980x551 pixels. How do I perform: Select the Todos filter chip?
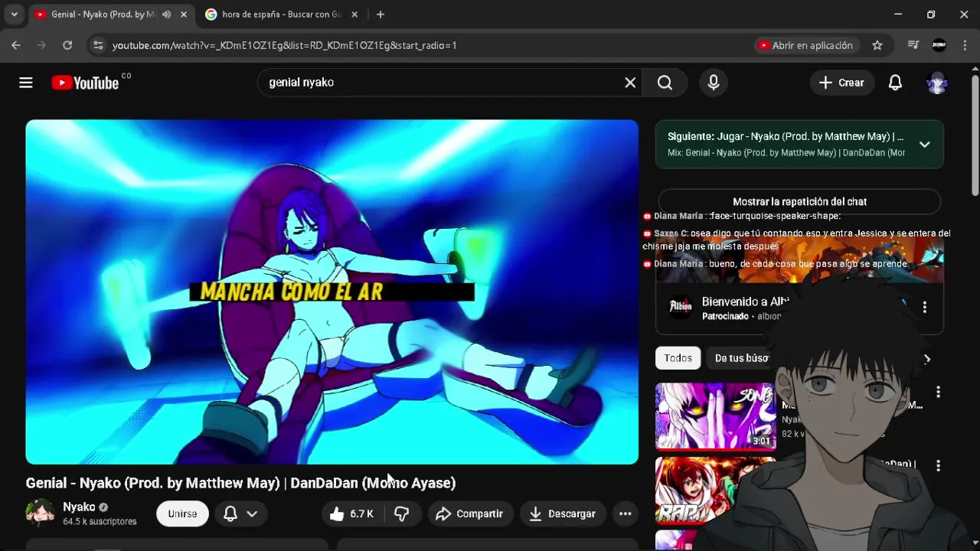[678, 358]
